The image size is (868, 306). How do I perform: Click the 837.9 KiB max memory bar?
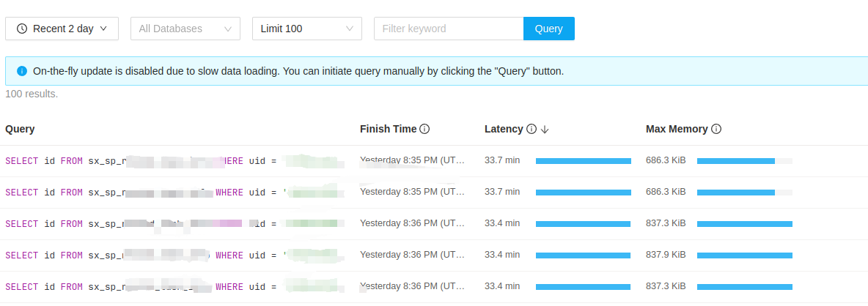point(744,255)
